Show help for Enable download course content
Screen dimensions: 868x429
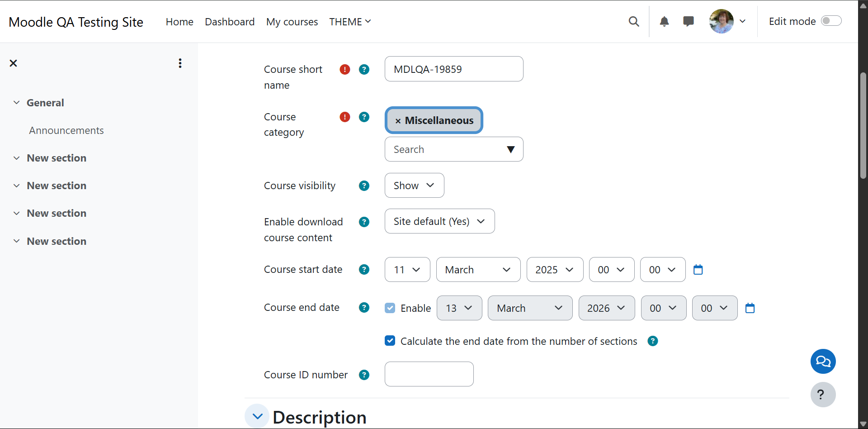(364, 222)
